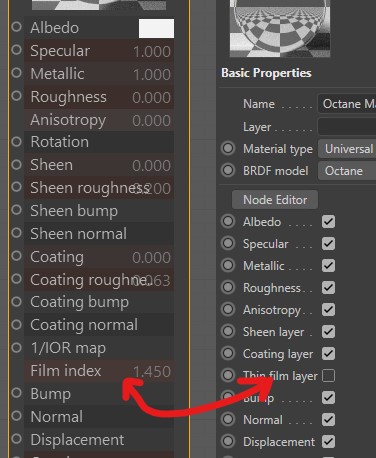Click the checkerboard sphere material preview
376x458 pixels.
coord(280,28)
